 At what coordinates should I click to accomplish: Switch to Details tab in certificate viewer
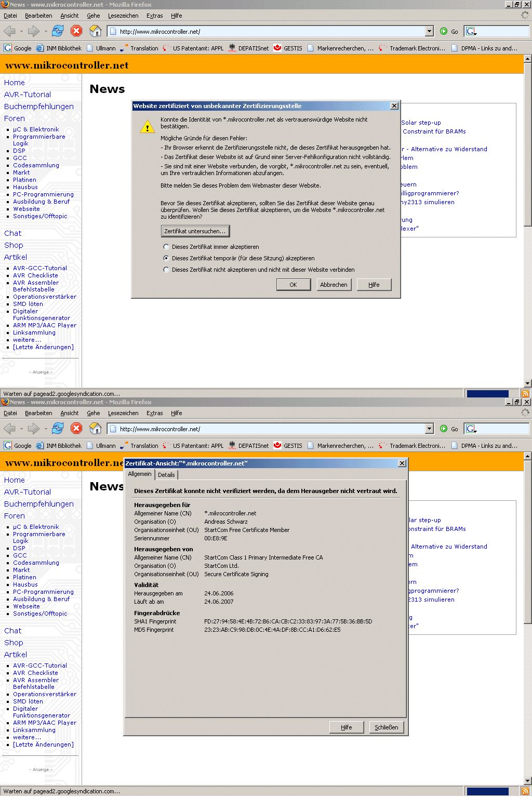pos(166,475)
